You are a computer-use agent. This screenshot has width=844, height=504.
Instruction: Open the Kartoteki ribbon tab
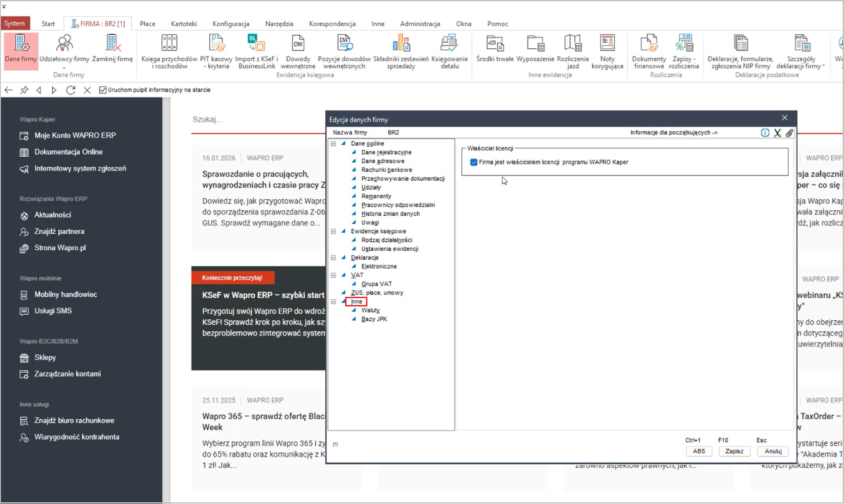pos(184,24)
